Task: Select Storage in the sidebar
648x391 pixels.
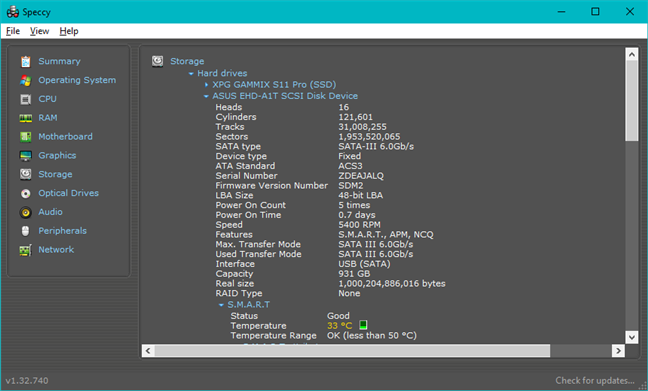Action: [55, 174]
